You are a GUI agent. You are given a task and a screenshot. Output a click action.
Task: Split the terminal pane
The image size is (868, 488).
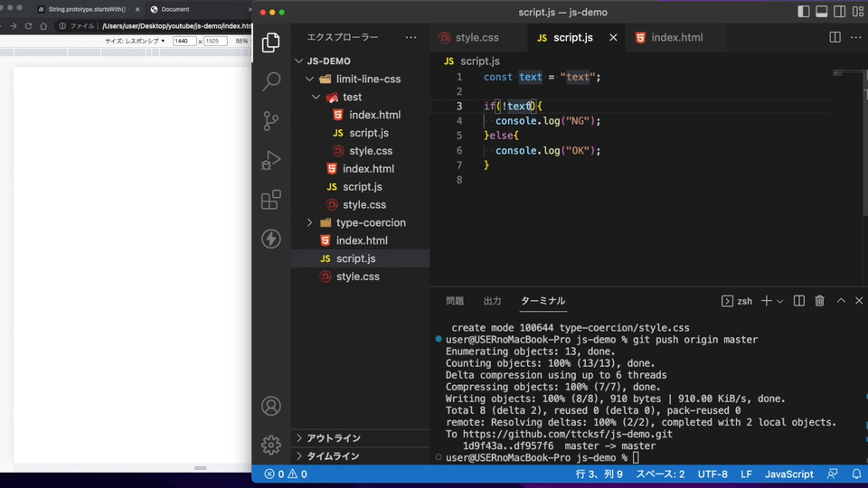(798, 300)
